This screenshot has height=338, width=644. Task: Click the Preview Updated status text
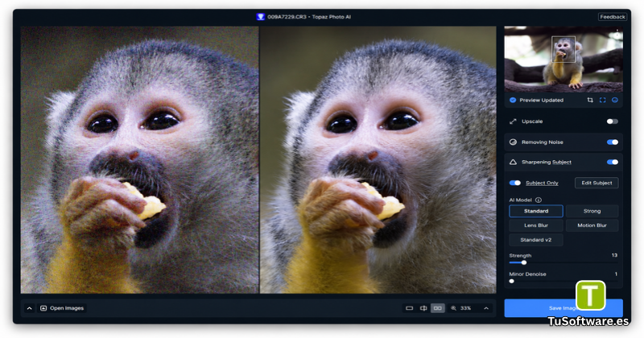click(x=541, y=101)
